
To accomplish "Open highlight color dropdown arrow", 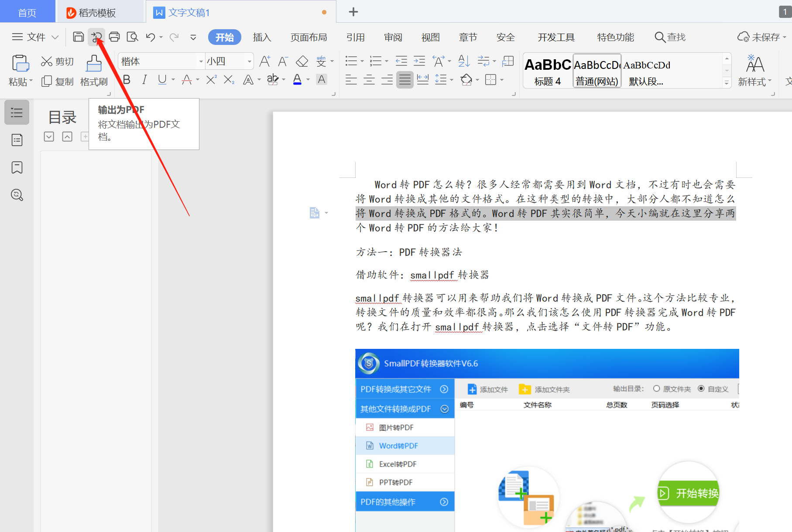I will 284,80.
